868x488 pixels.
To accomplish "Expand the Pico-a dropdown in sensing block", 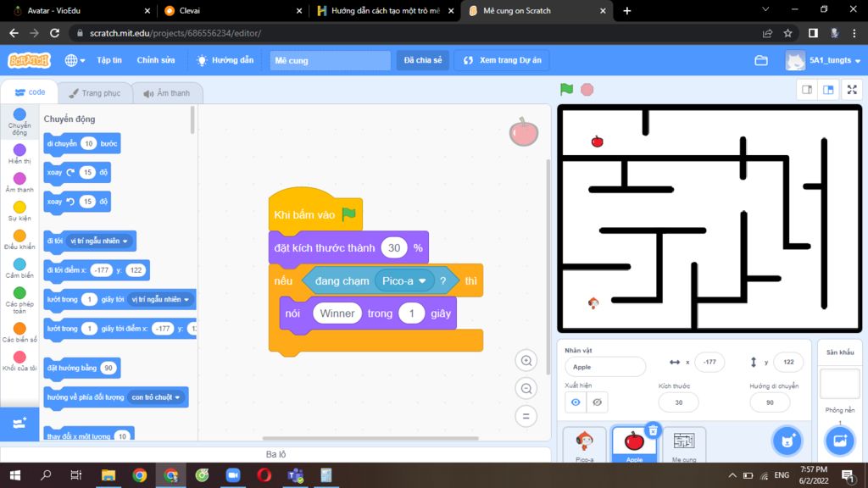I will pos(422,281).
